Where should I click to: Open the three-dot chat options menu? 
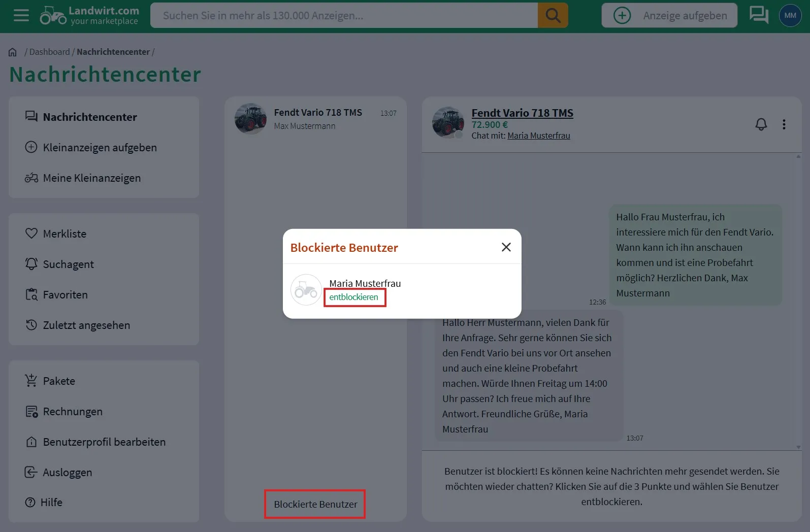784,124
